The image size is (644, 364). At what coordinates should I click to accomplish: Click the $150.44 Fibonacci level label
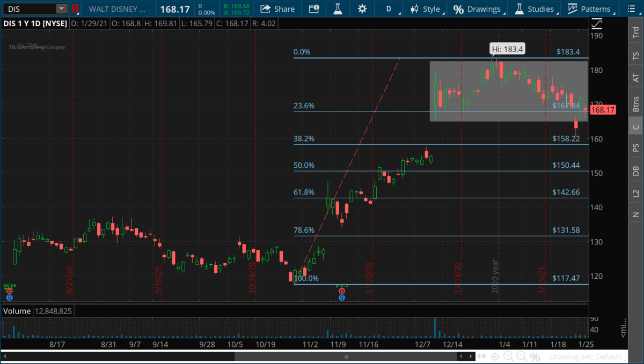[x=566, y=165]
